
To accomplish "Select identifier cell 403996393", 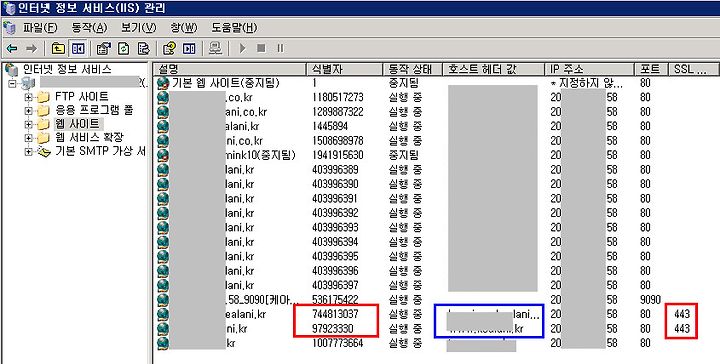I will tap(335, 227).
